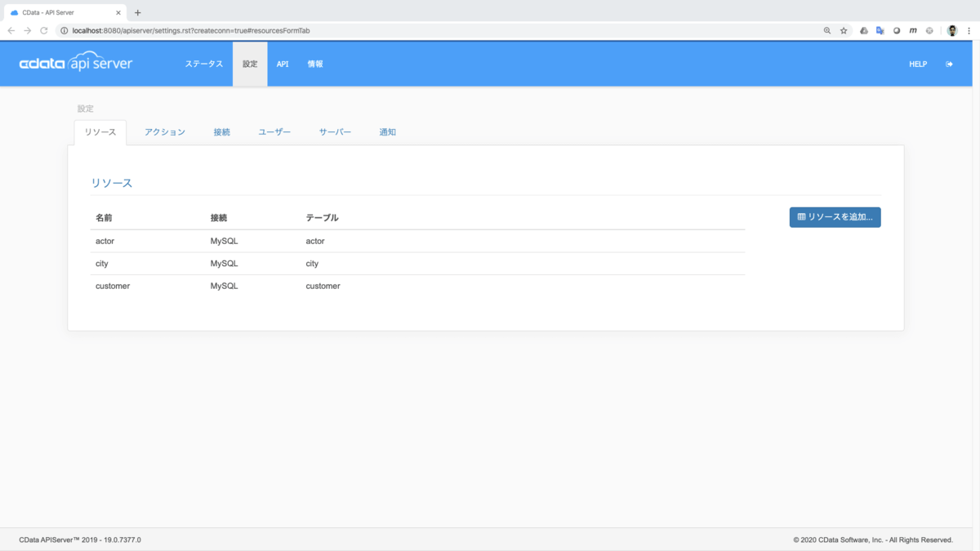This screenshot has width=980, height=551.
Task: Click the 接続 column header
Action: (x=219, y=218)
